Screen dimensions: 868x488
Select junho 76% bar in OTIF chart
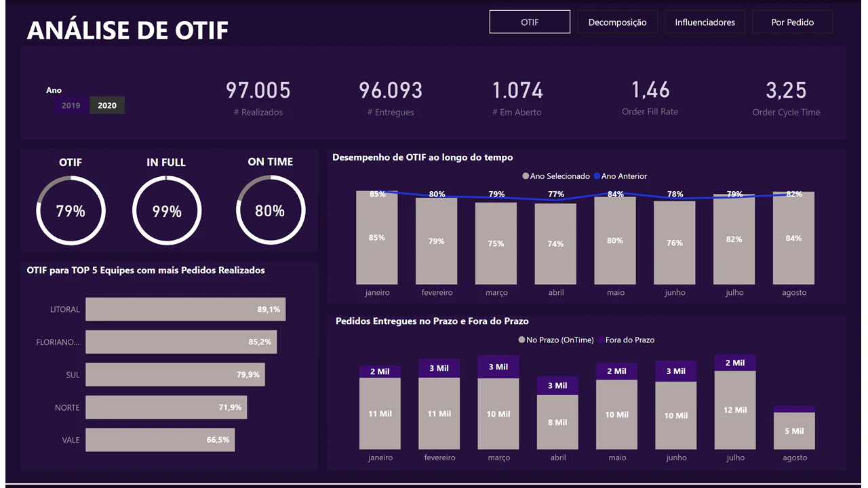[x=675, y=243]
